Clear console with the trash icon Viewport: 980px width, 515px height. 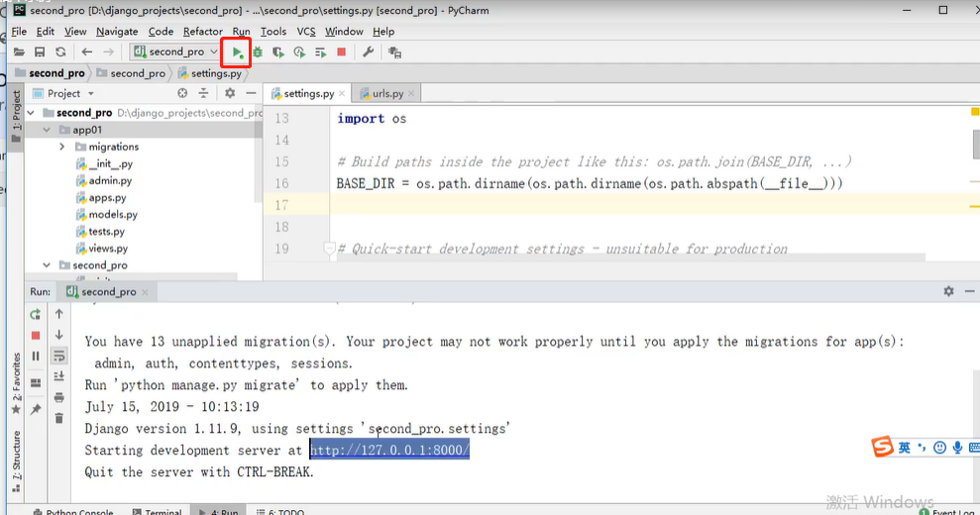(58, 418)
